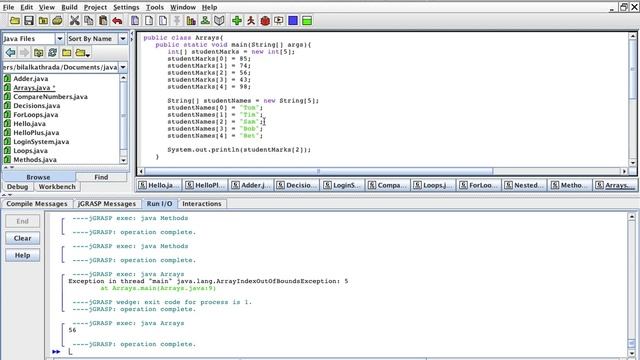The width and height of the screenshot is (640, 360).
Task: Click the open file folder icon
Action: tap(15, 20)
